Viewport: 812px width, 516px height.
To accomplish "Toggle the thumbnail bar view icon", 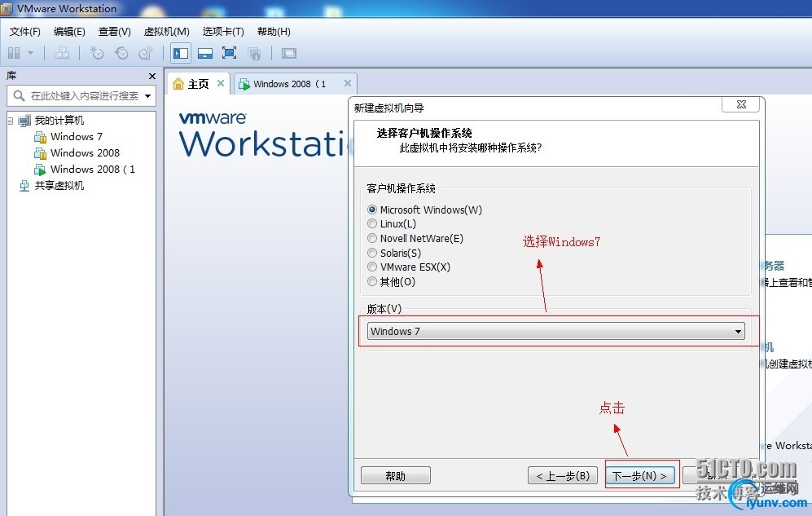I will tap(205, 53).
